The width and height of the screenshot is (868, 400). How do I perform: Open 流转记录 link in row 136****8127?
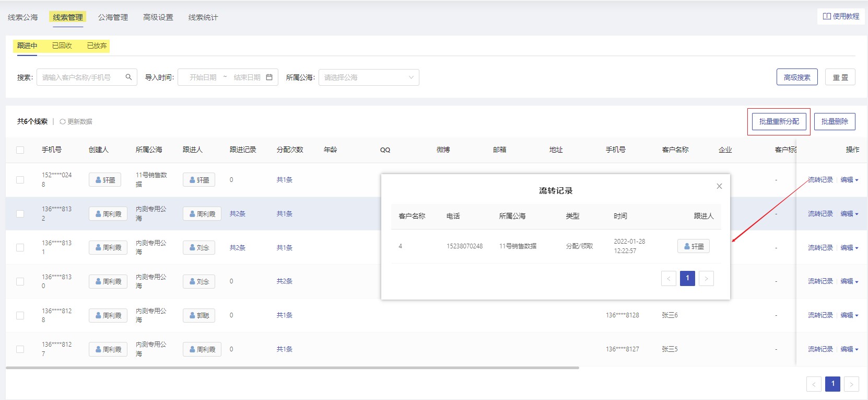point(820,349)
